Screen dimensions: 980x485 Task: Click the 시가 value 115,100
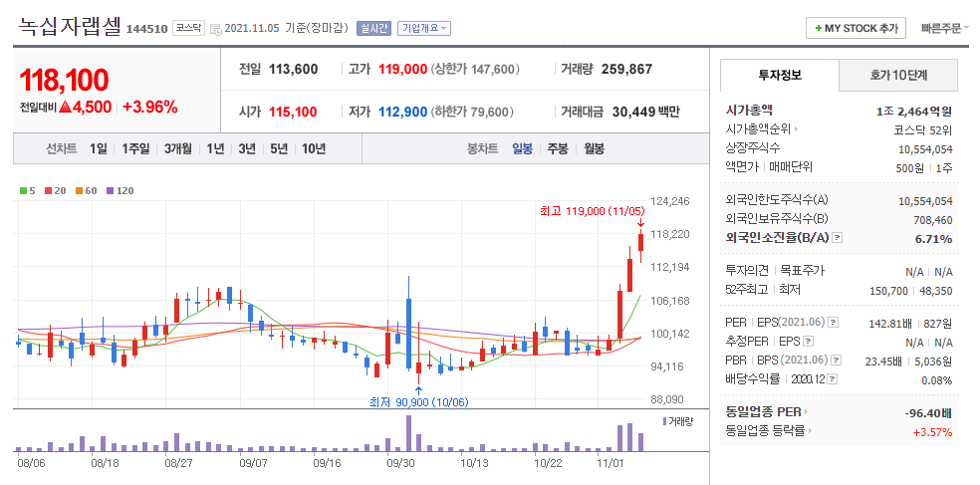coord(293,113)
